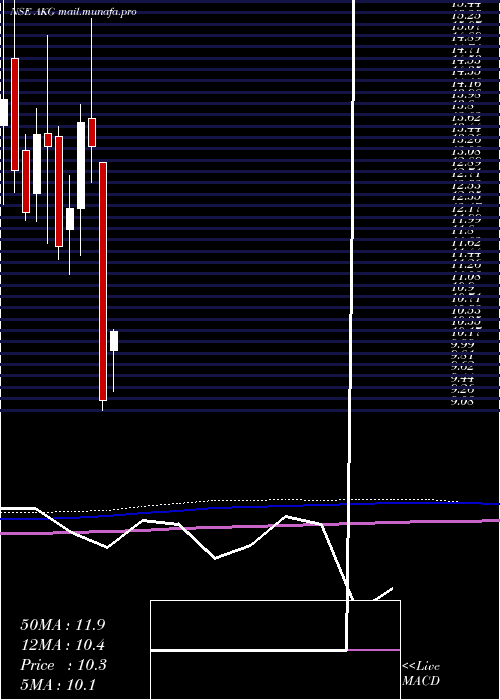Viewport: 500px width, 700px height.
Task: Click the "Price : 10.3" readout
Action: click(63, 665)
